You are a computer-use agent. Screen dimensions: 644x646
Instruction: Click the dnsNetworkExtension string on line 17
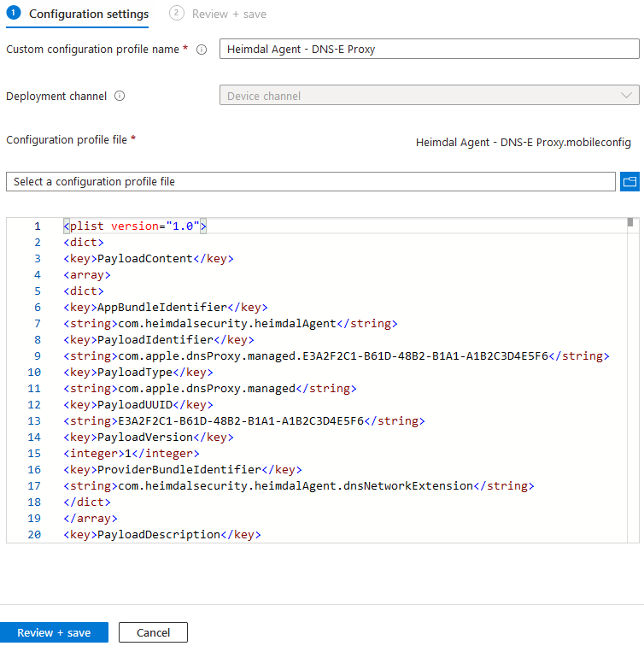click(x=299, y=486)
